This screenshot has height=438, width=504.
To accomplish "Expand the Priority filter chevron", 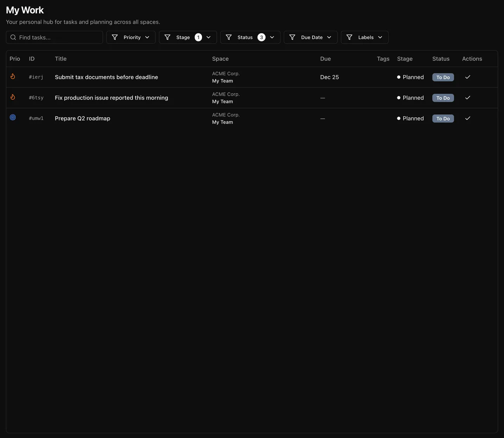I will pos(147,38).
